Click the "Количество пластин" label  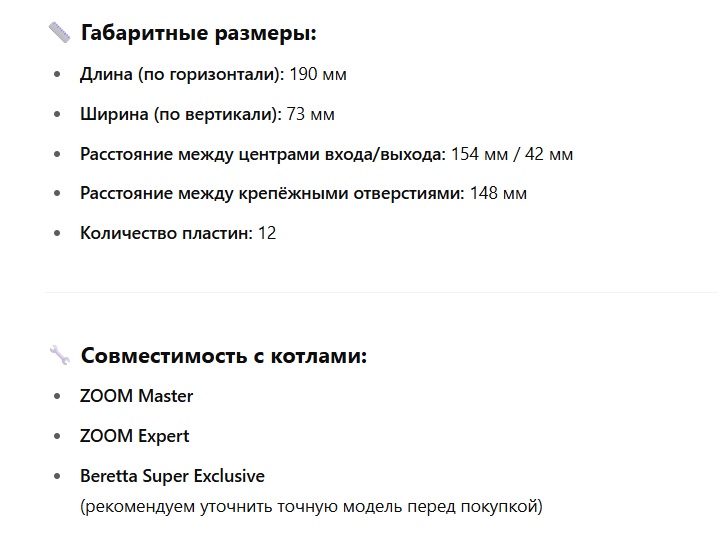[x=166, y=233]
